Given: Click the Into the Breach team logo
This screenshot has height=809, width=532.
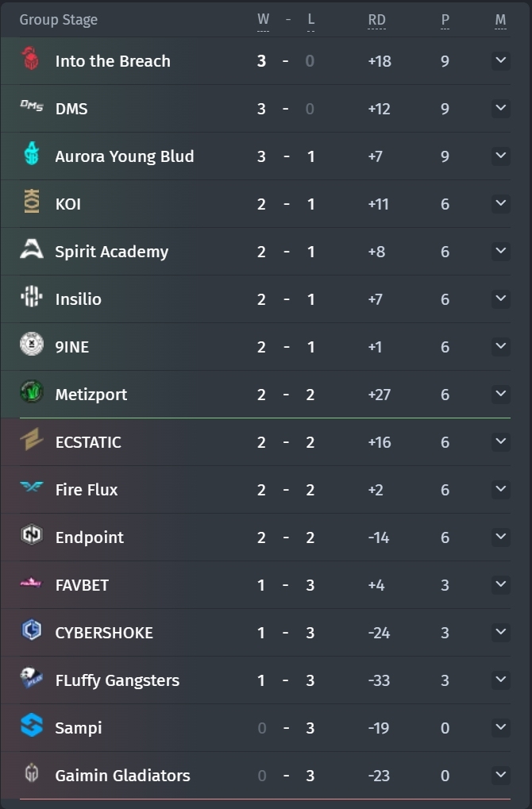Looking at the screenshot, I should [32, 59].
